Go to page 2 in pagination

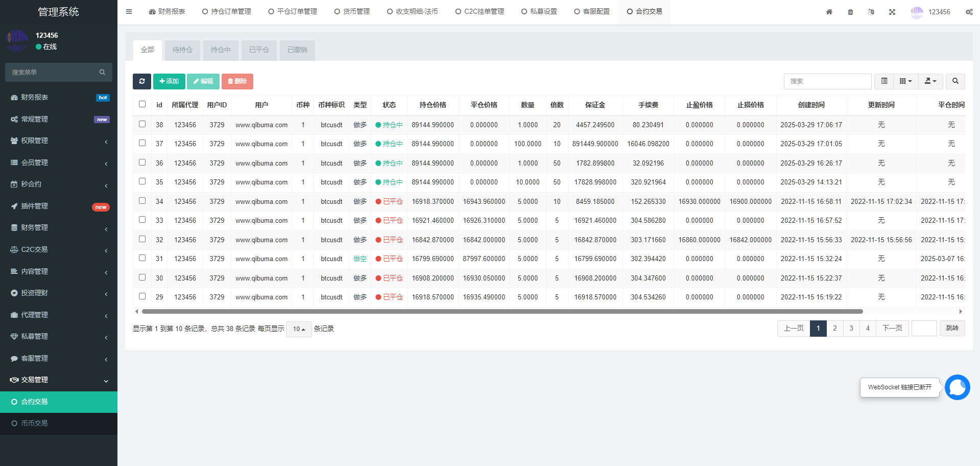coord(835,328)
